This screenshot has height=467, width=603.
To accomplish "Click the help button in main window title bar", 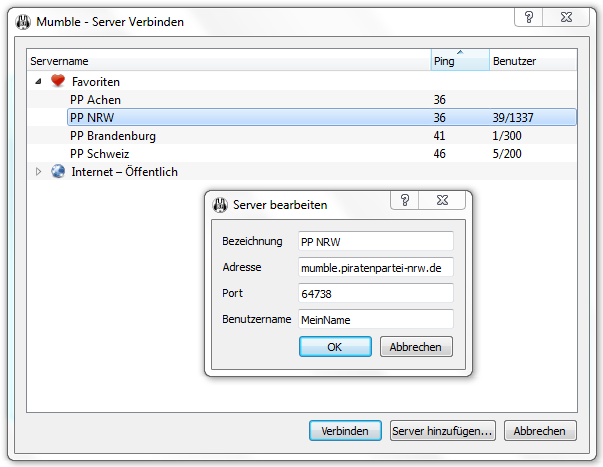I will click(530, 17).
